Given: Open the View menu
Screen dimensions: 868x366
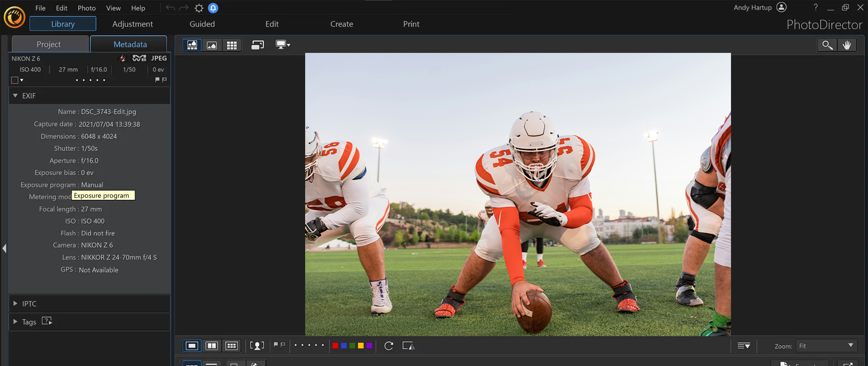Looking at the screenshot, I should [113, 8].
